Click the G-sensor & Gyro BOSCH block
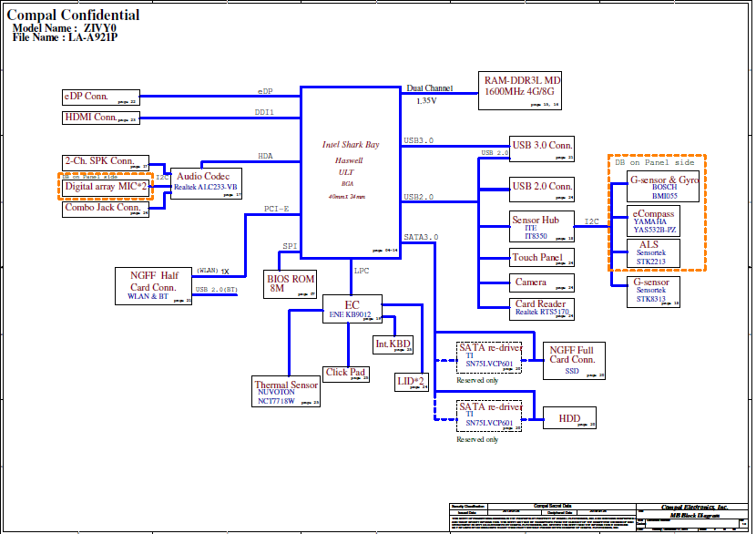 tap(665, 188)
